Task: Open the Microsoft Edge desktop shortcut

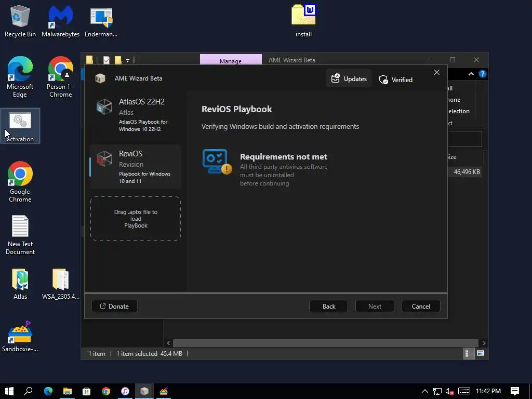Action: click(x=20, y=77)
